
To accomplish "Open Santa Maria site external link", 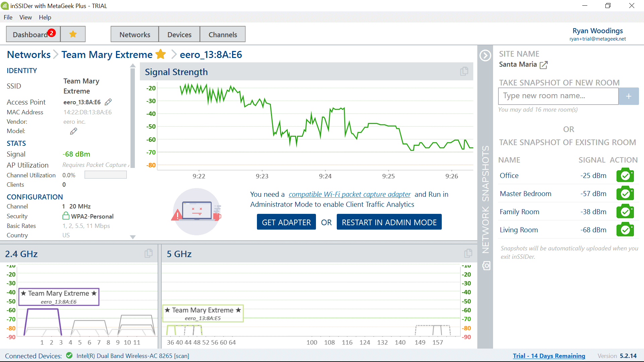I will 544,65.
